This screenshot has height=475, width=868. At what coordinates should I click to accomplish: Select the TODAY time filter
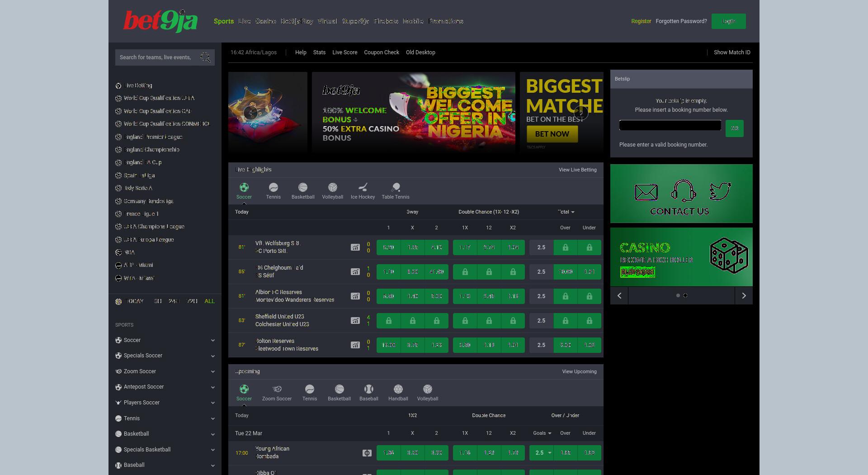pos(135,301)
